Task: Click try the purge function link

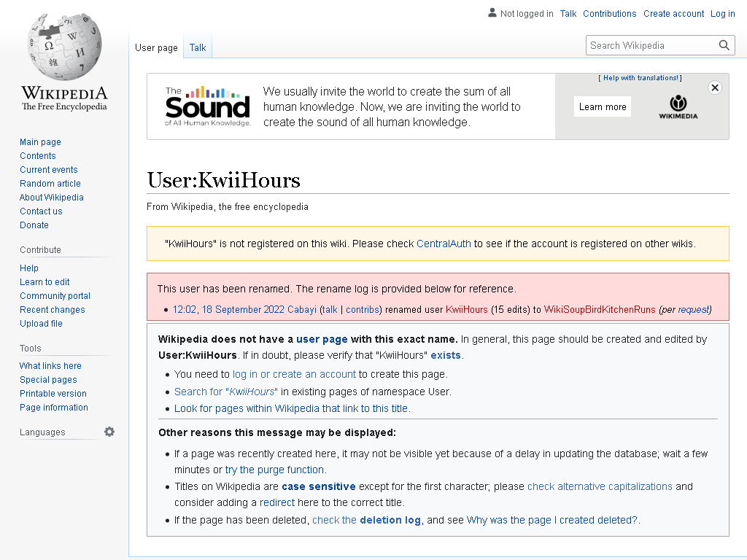Action: click(x=274, y=470)
